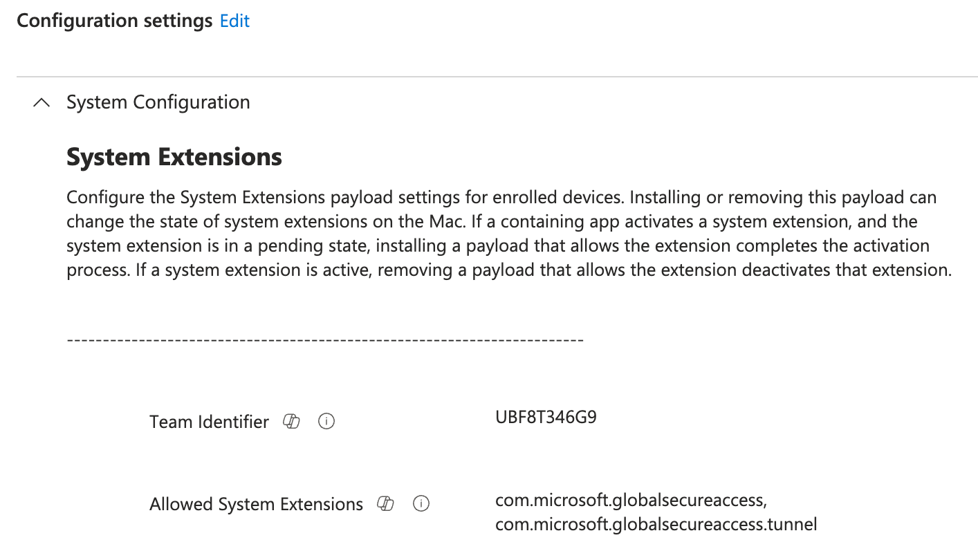This screenshot has height=560, width=978.
Task: Click the horizontal divider under Configuration settings
Action: point(497,76)
